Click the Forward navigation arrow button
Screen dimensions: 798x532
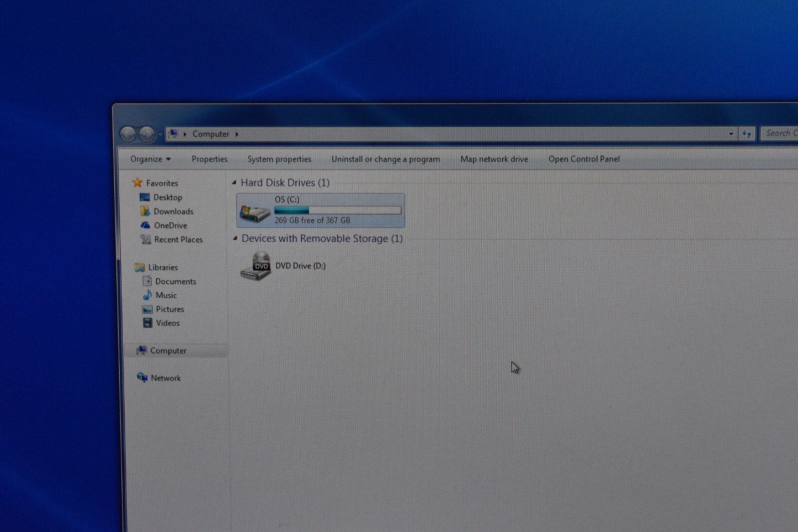147,134
